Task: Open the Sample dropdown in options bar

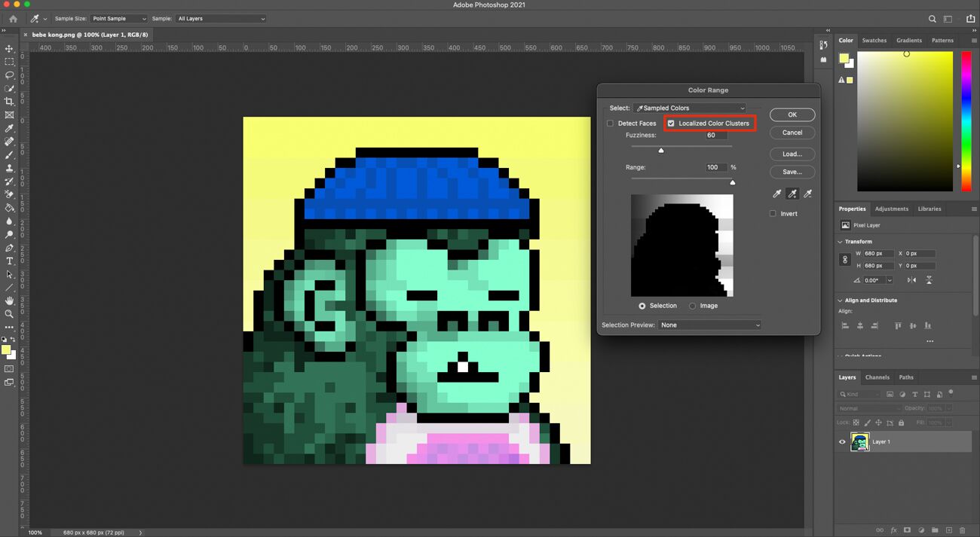Action: [x=221, y=18]
